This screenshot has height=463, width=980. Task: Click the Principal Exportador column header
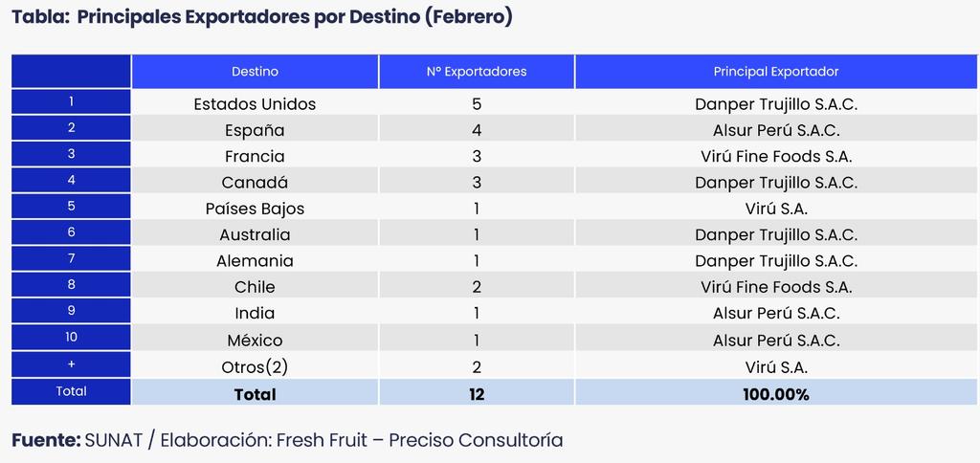tap(775, 72)
